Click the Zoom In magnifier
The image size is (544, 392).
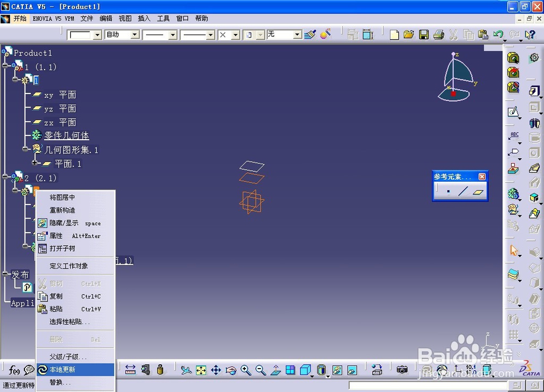[246, 370]
